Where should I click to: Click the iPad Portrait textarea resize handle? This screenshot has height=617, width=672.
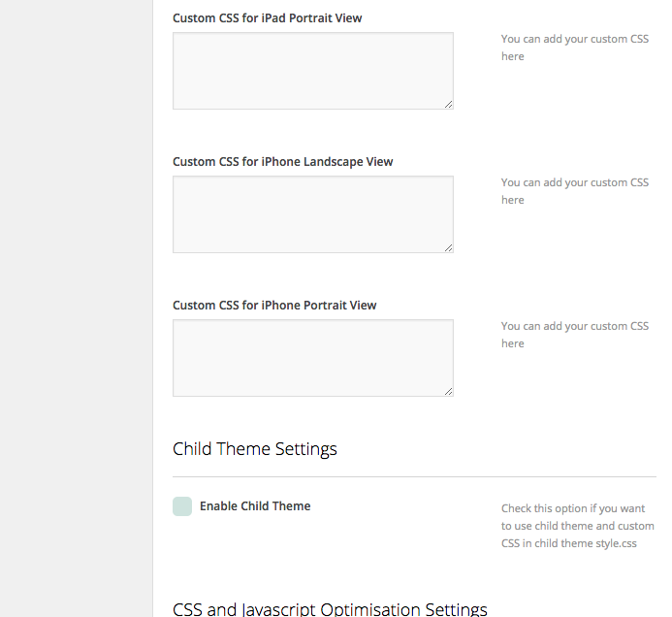pyautogui.click(x=448, y=104)
